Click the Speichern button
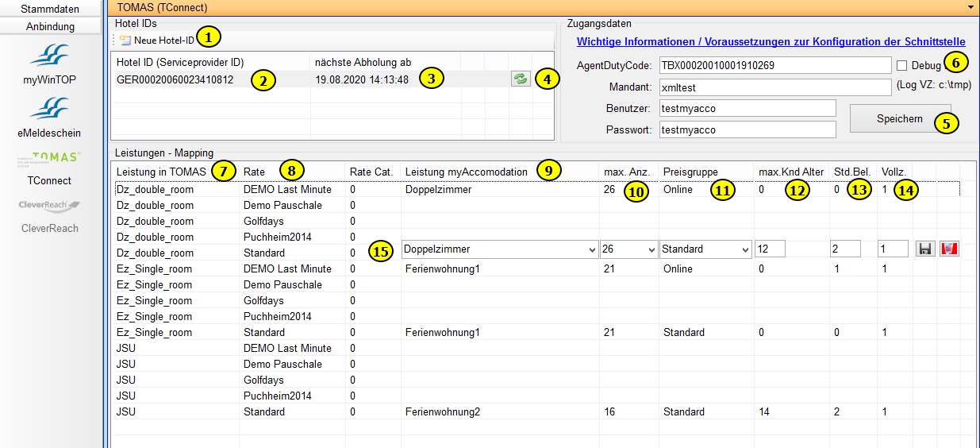The image size is (980, 448). point(900,118)
